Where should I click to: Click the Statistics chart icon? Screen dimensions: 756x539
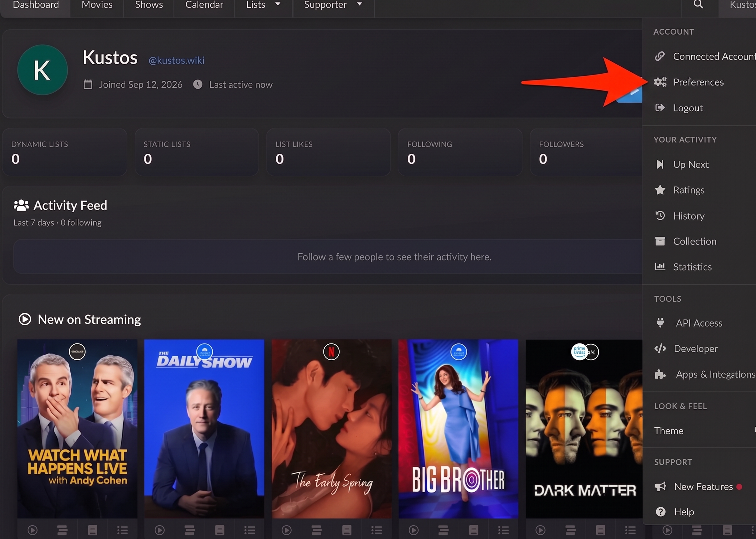[x=660, y=266]
